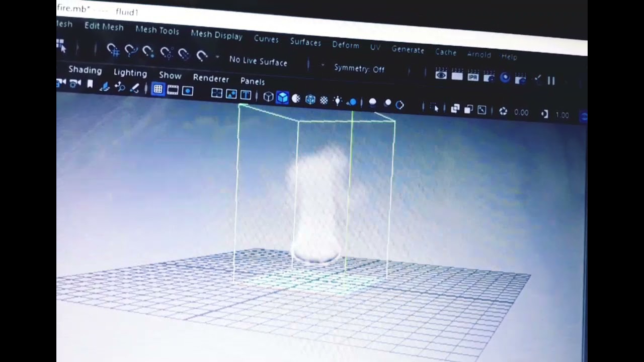
Task: Open the Edit Mesh menu
Action: 104,27
